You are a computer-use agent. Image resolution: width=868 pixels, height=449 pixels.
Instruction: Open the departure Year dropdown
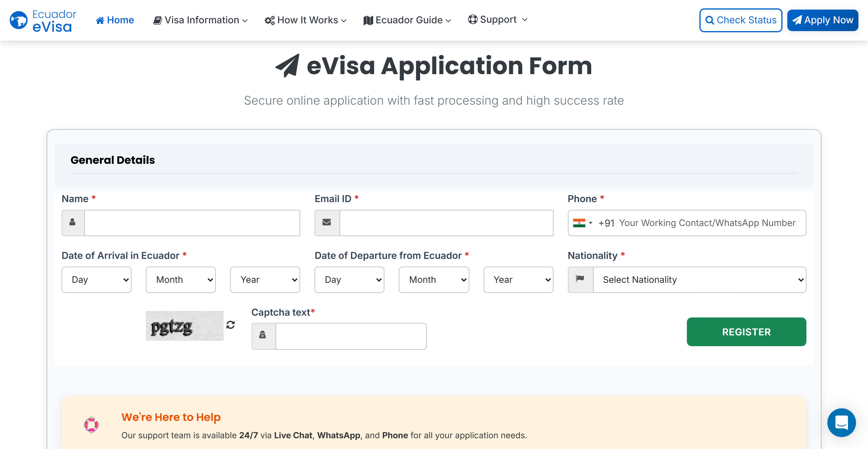tap(518, 280)
